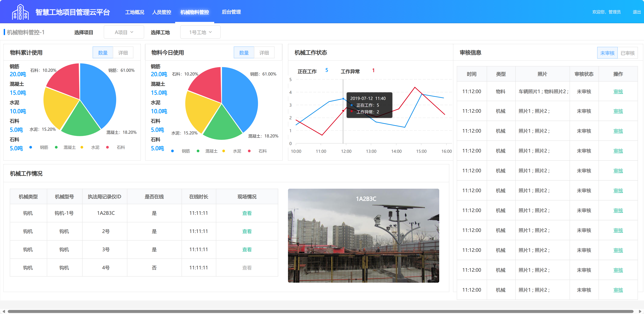The height and width of the screenshot is (314, 644).
Task: Toggle 数量 view in 物料今日使用 panel
Action: (x=244, y=53)
